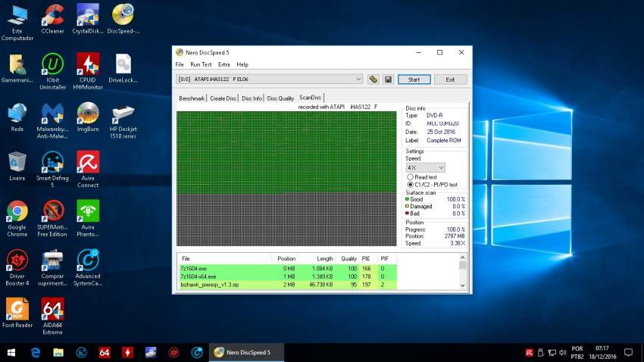Image resolution: width=644 pixels, height=362 pixels.
Task: Open AIDA64 from the taskbar
Action: click(x=105, y=352)
